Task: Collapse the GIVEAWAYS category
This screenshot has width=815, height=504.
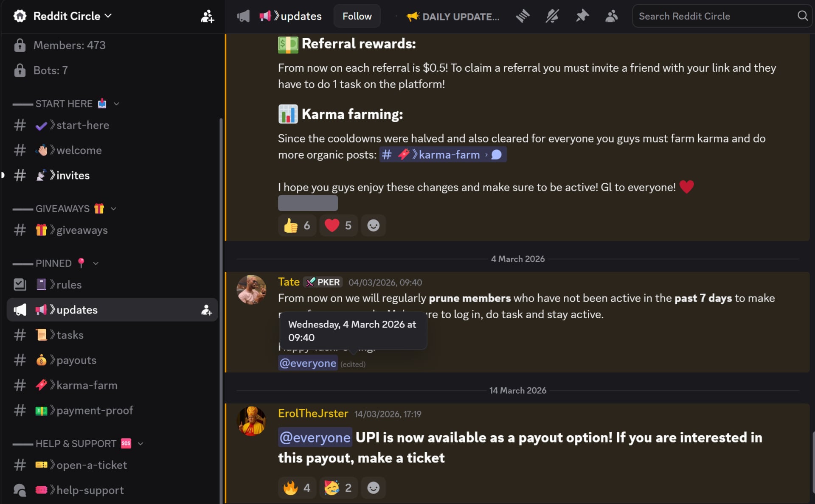Action: click(112, 208)
